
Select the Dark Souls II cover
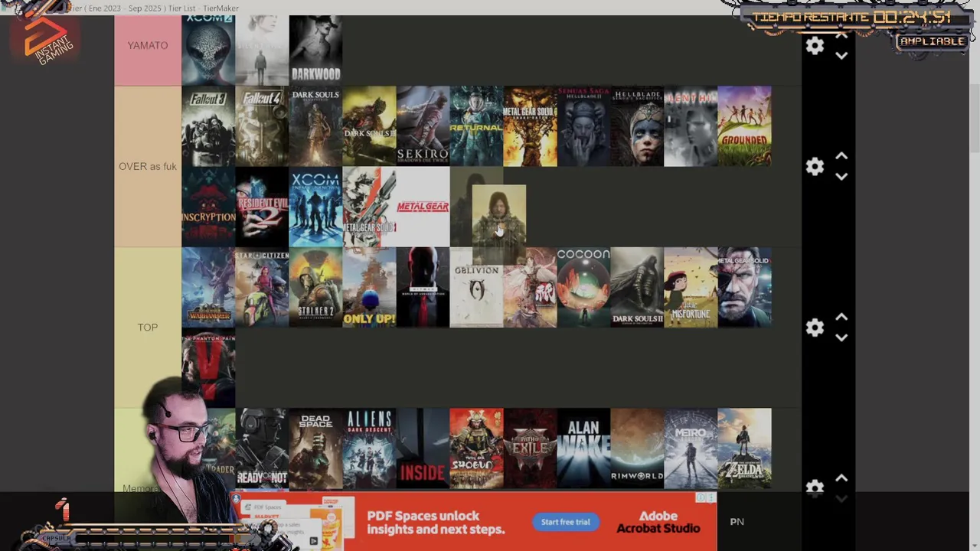[x=637, y=287]
